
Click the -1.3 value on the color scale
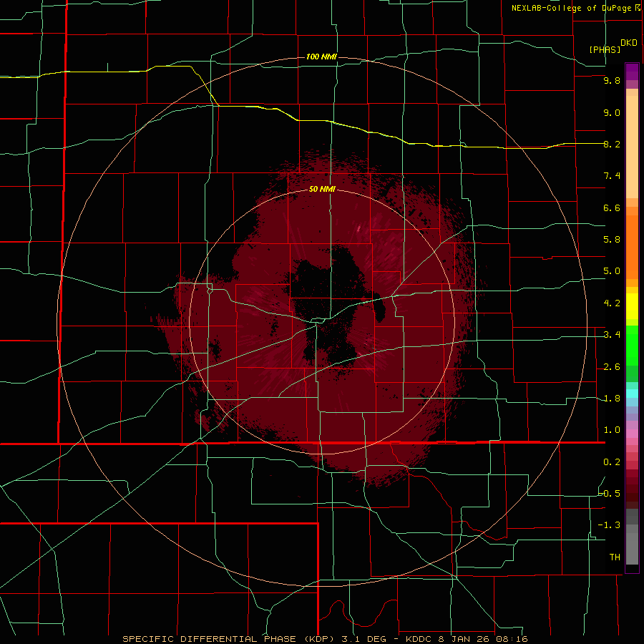pos(610,525)
